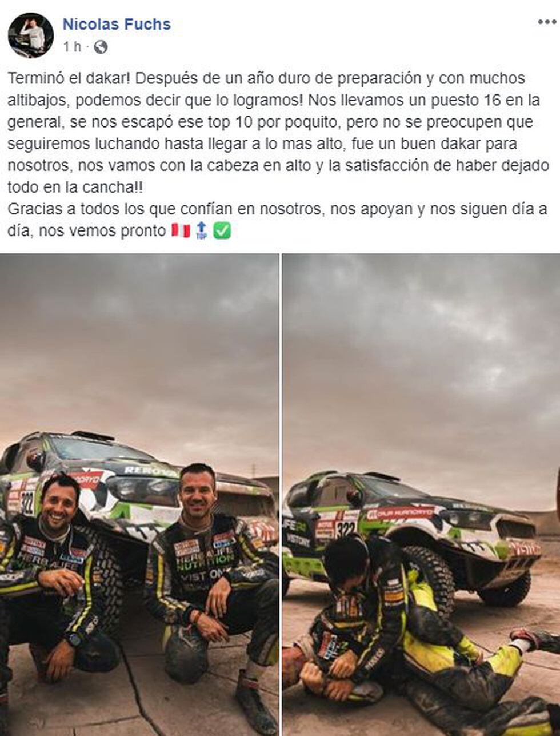This screenshot has height=736, width=560.
Task: Click the "Gracias a todos" closing paragraph
Action: coord(277,220)
